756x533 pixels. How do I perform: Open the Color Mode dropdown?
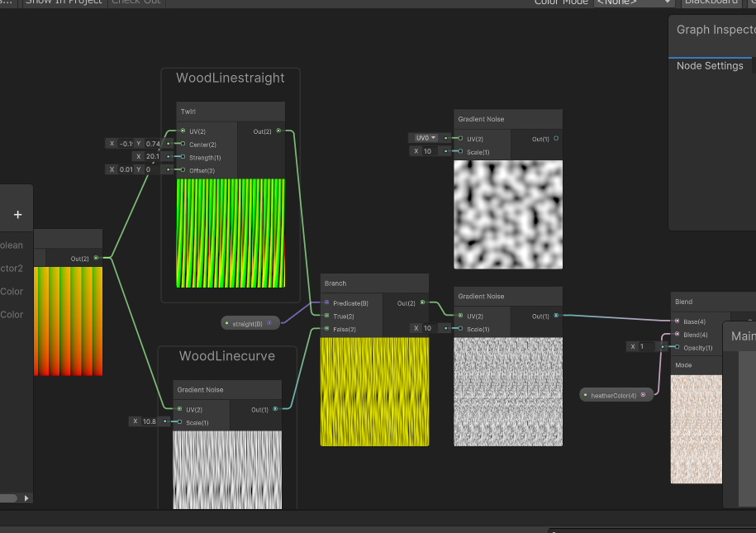pyautogui.click(x=633, y=2)
